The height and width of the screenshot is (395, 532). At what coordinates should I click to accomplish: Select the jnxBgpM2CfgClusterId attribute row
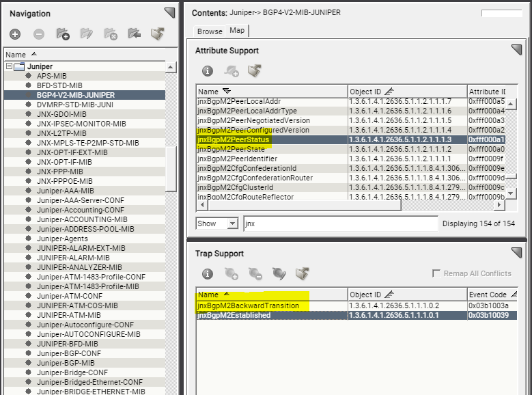pyautogui.click(x=350, y=187)
